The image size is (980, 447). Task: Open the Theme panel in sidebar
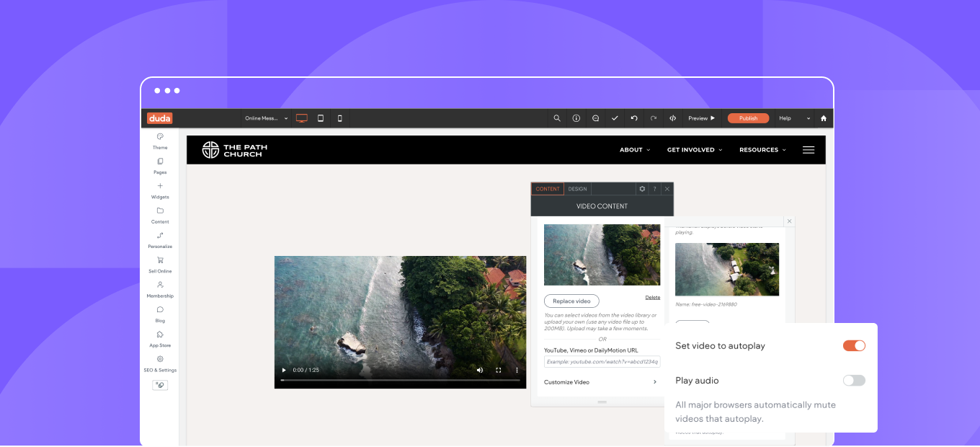(160, 141)
